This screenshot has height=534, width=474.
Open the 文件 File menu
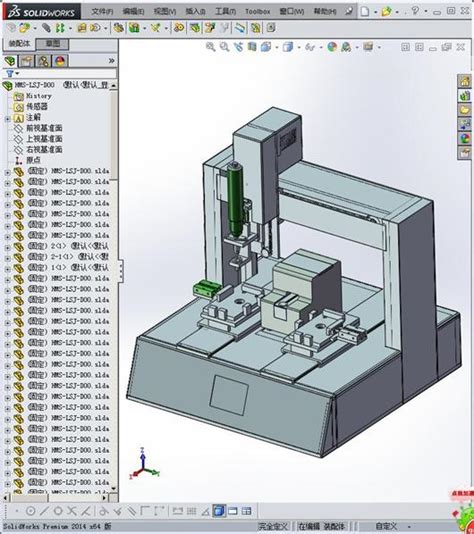[102, 12]
